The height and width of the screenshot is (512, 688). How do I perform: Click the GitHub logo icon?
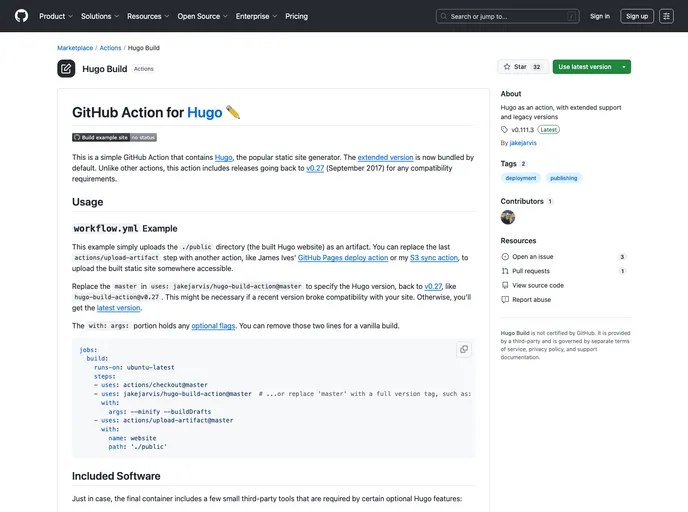pos(21,16)
